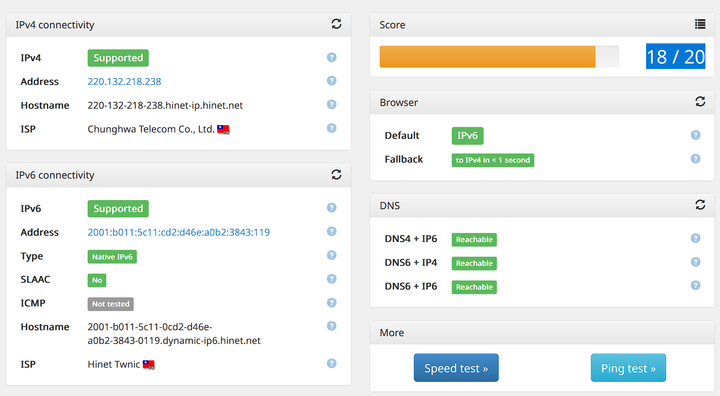
Task: Reload the Browser test panel
Action: [x=700, y=102]
